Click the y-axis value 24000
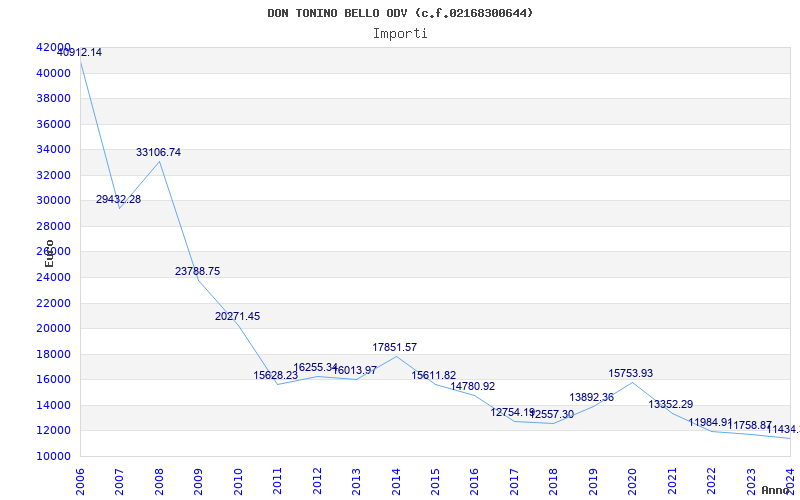 53,278
